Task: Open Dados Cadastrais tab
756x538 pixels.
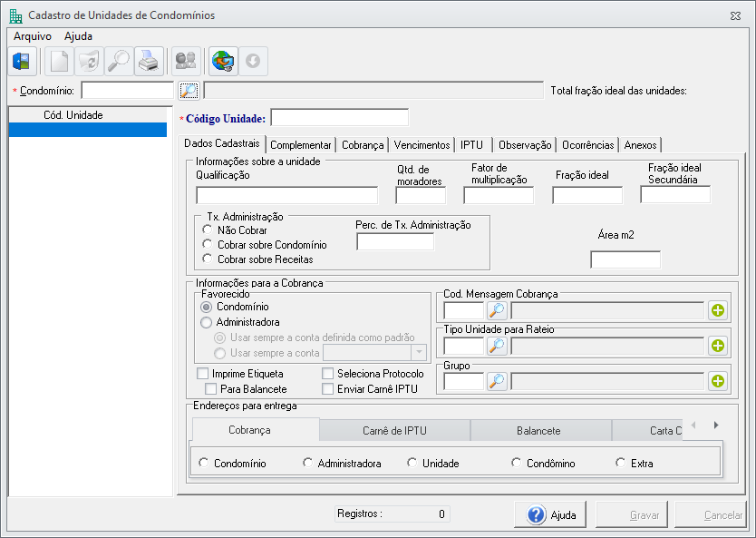Action: pos(222,143)
